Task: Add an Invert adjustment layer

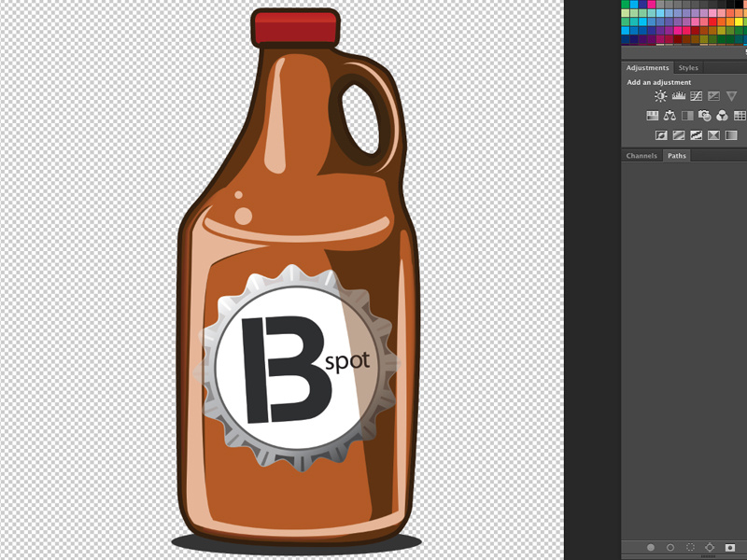Action: click(x=662, y=134)
